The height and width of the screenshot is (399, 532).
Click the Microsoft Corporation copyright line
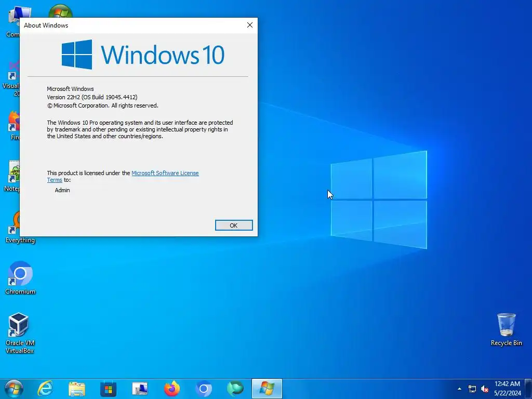click(x=103, y=105)
